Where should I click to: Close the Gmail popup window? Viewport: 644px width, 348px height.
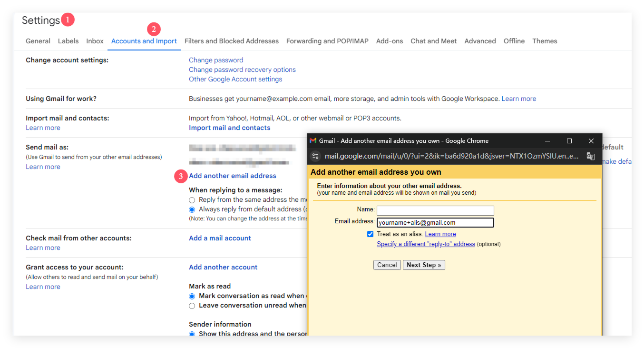coord(591,141)
